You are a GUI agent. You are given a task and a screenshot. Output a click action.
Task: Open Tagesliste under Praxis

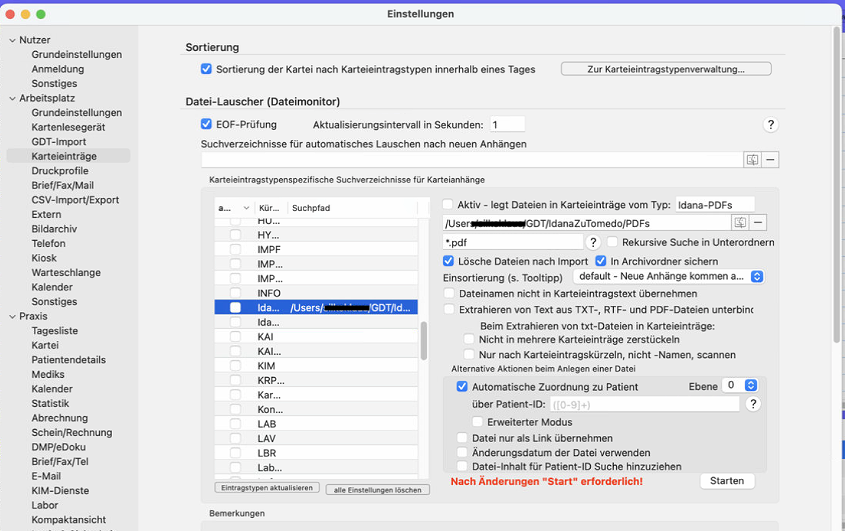click(x=55, y=331)
